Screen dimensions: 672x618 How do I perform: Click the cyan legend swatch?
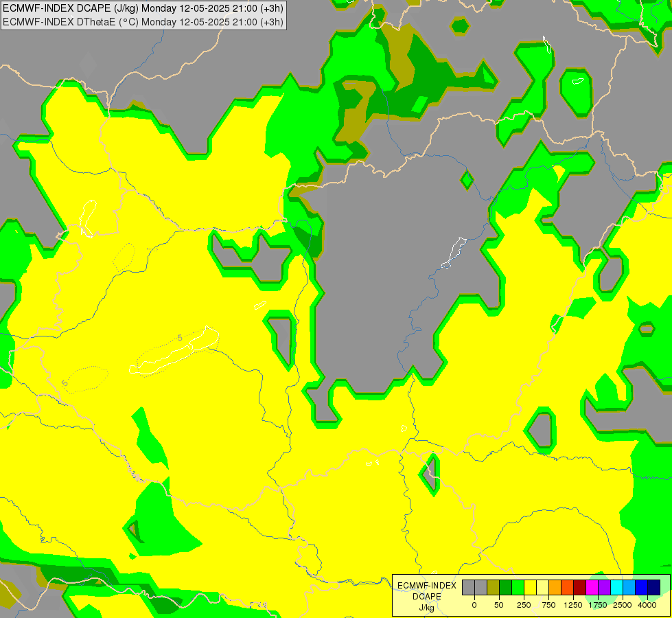click(x=616, y=588)
